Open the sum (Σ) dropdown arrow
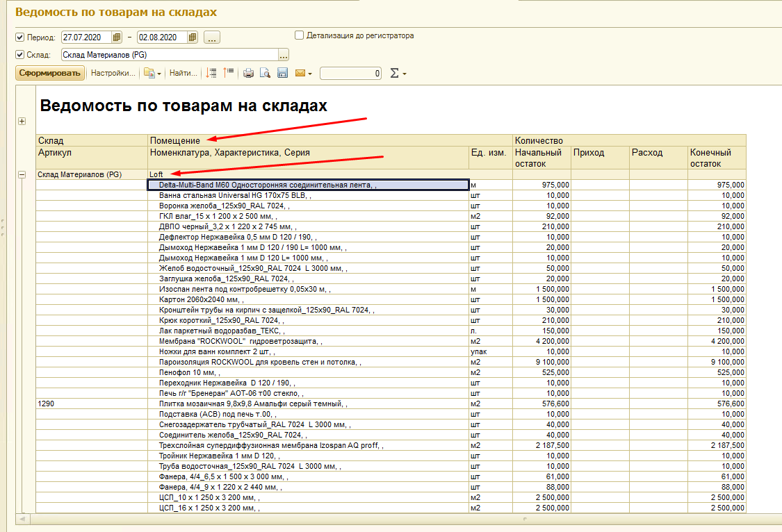The width and height of the screenshot is (782, 532). (404, 74)
